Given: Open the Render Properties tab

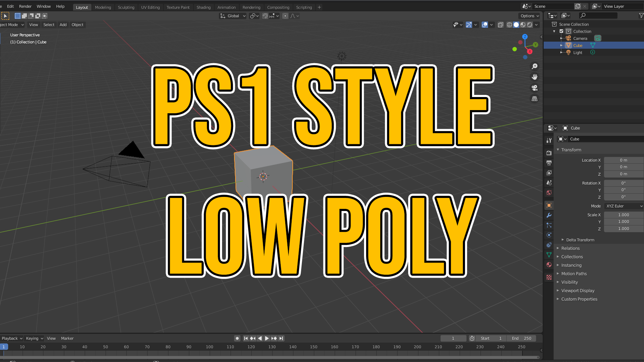Looking at the screenshot, I should [549, 153].
